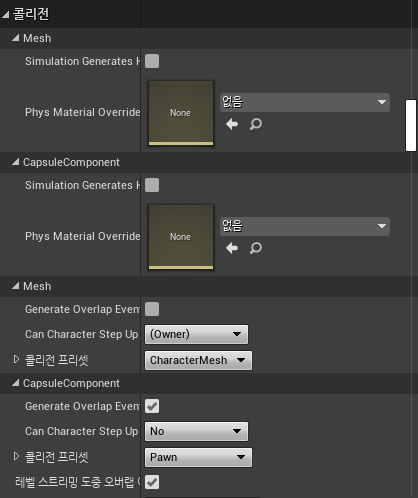Select Can Character Step Up label under the second Mesh section
Viewport: 418px width, 498px height.
click(82, 334)
